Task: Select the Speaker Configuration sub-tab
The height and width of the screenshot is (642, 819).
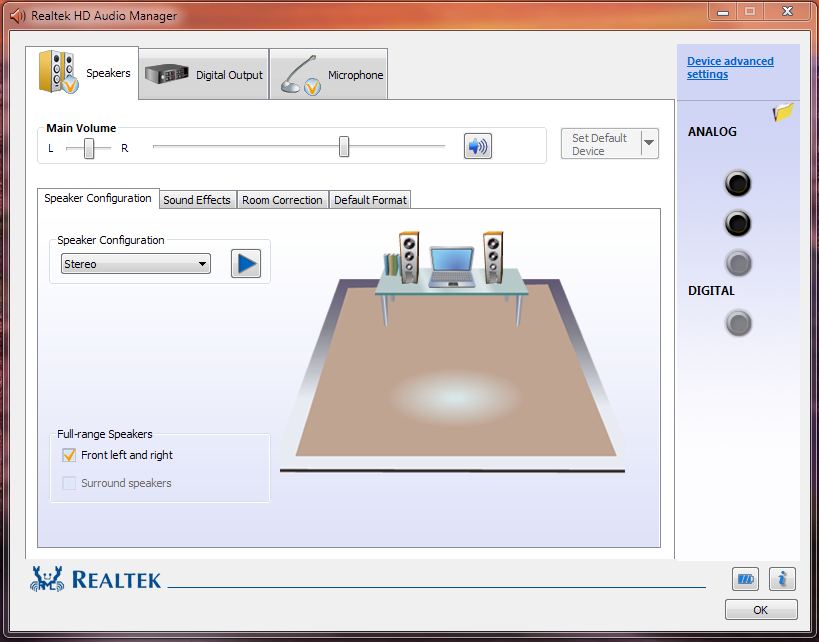Action: pyautogui.click(x=98, y=199)
